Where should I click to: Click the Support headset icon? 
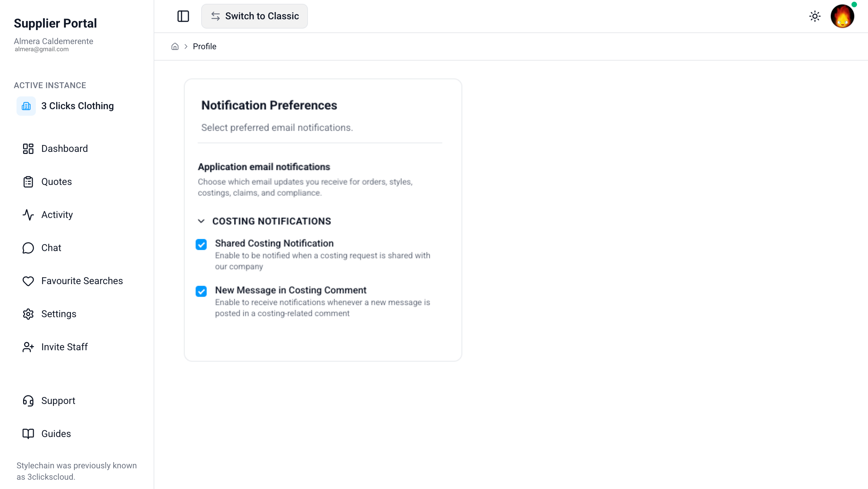28,401
